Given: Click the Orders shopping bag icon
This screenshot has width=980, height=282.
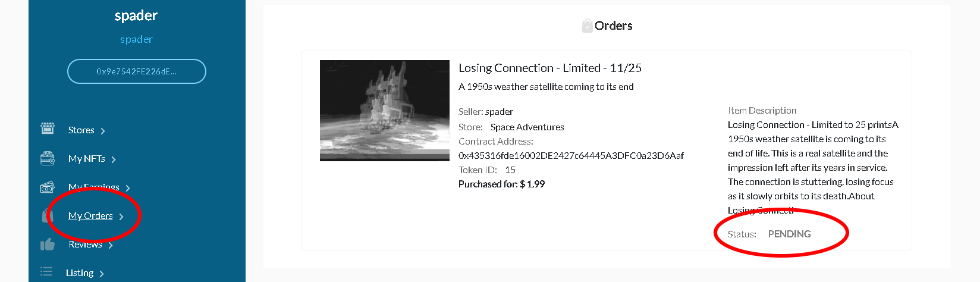Looking at the screenshot, I should pos(587,26).
